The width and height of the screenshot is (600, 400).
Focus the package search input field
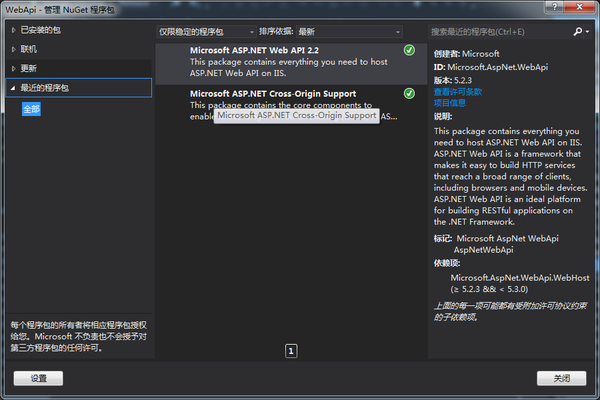[x=500, y=32]
